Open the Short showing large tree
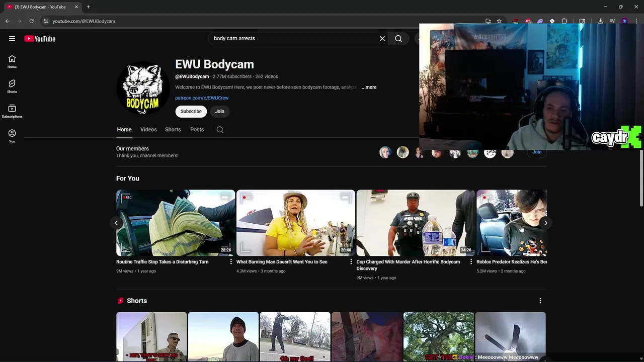This screenshot has width=644, height=362. tap(439, 337)
